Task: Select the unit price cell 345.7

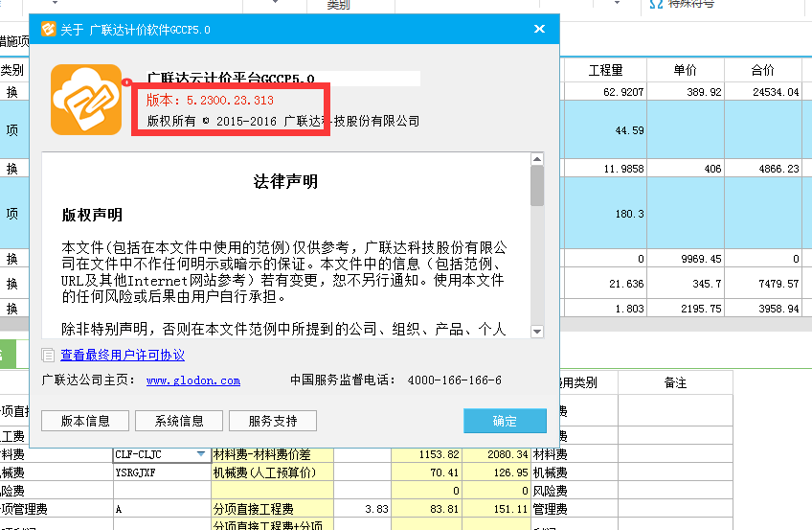Action: (x=686, y=284)
